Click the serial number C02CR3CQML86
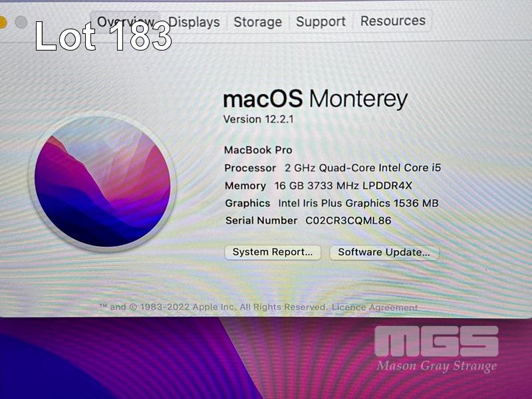 click(348, 221)
